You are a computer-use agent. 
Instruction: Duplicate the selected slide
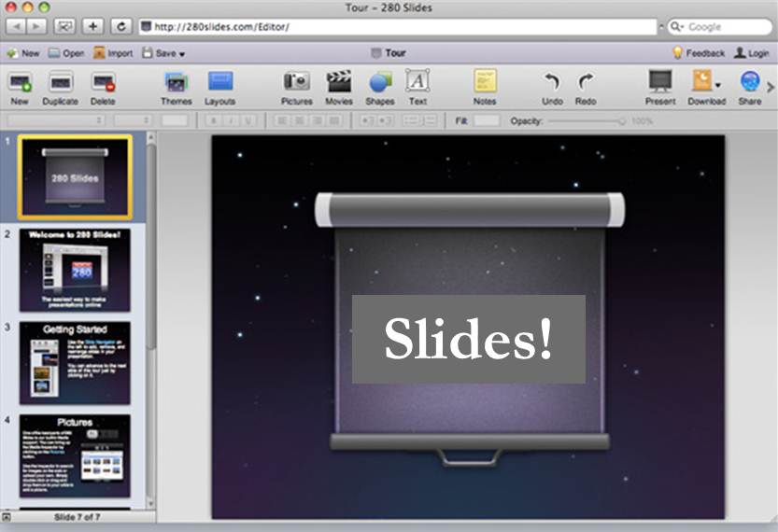[x=60, y=82]
